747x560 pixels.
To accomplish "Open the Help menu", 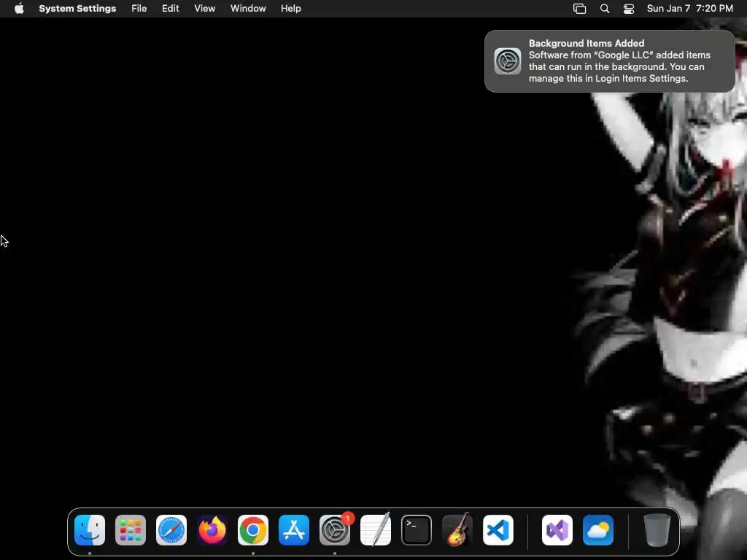I will [290, 9].
